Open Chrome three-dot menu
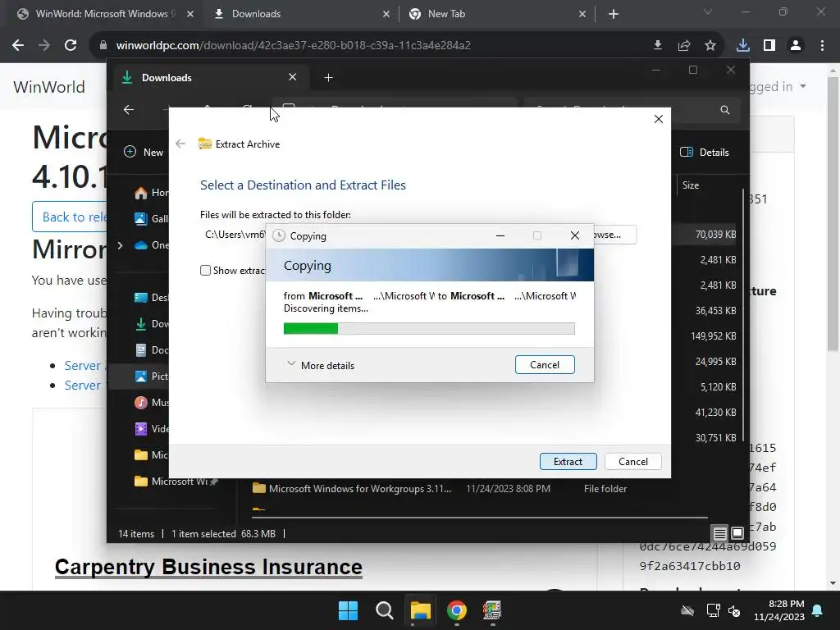Image resolution: width=840 pixels, height=630 pixels. pyautogui.click(x=822, y=46)
